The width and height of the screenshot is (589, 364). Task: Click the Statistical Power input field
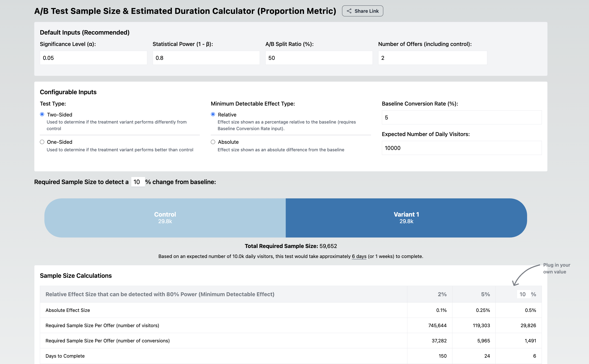(206, 58)
